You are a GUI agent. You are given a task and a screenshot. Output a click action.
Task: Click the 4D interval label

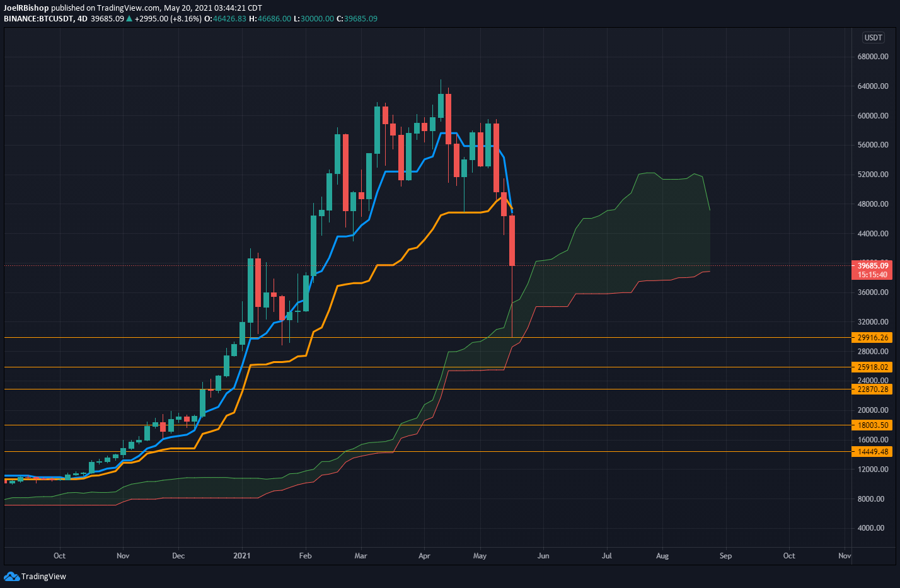(82, 19)
